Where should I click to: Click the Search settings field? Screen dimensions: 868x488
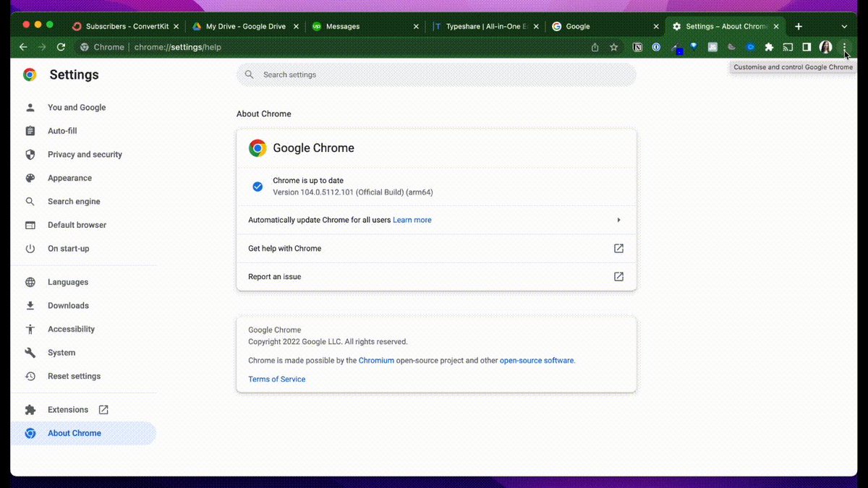point(436,74)
